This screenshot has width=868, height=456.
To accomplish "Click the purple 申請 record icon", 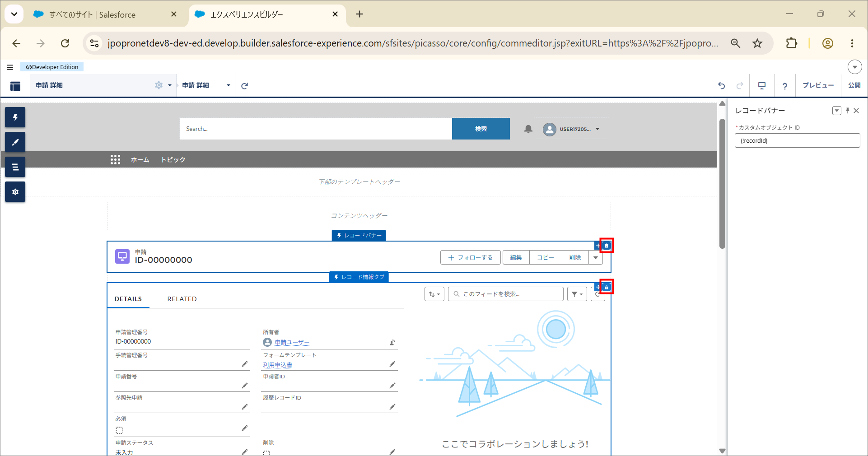I will 122,256.
